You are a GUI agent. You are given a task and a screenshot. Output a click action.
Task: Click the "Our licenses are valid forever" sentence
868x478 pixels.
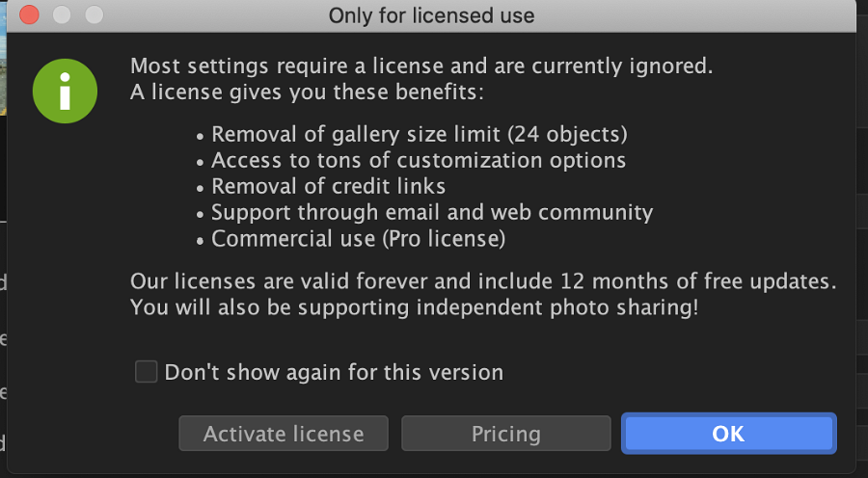tap(483, 281)
